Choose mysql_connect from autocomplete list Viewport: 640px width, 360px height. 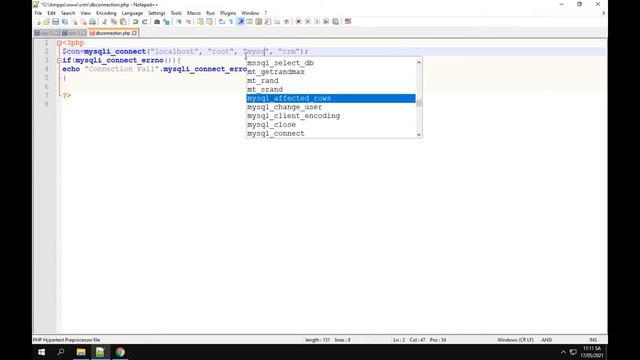coord(331,133)
